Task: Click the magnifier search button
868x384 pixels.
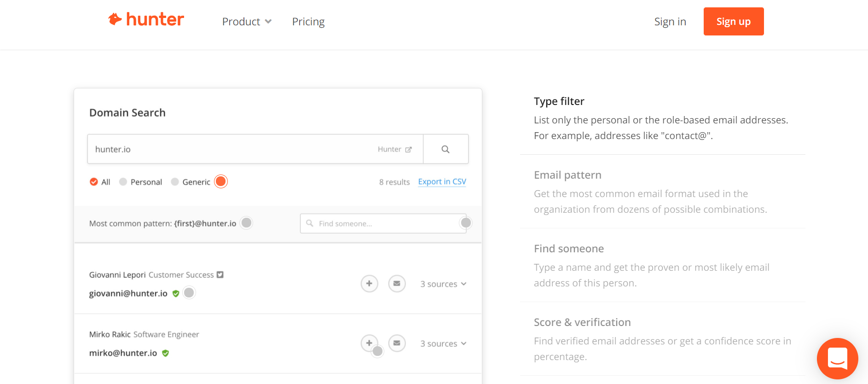Action: (x=446, y=149)
